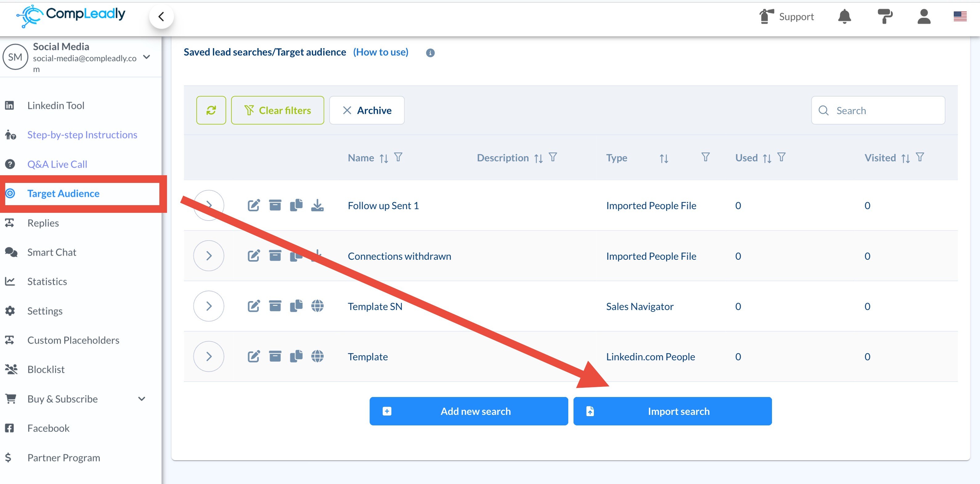980x484 pixels.
Task: Click Add new search button
Action: 469,411
